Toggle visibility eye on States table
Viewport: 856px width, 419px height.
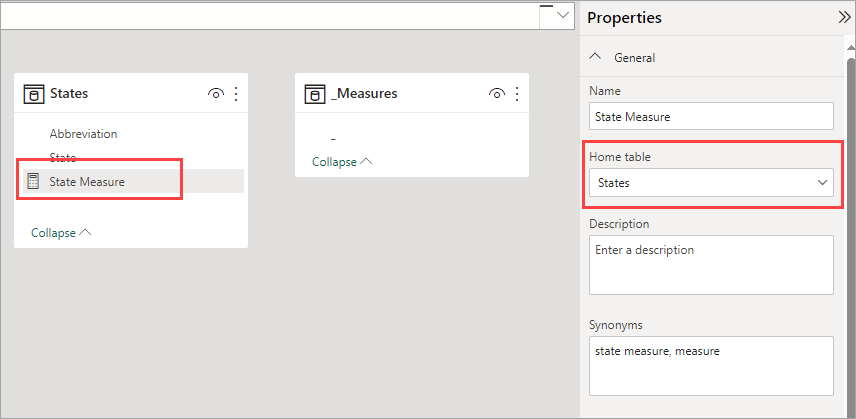pyautogui.click(x=216, y=94)
